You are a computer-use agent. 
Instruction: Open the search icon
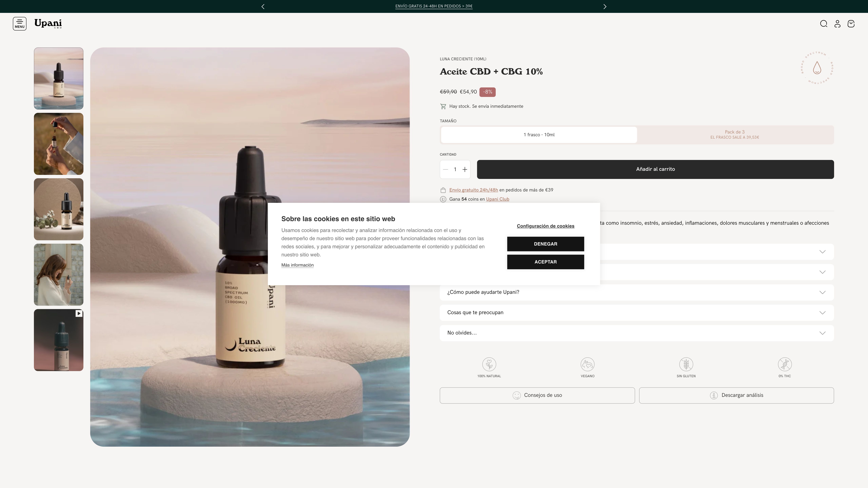[x=823, y=24]
